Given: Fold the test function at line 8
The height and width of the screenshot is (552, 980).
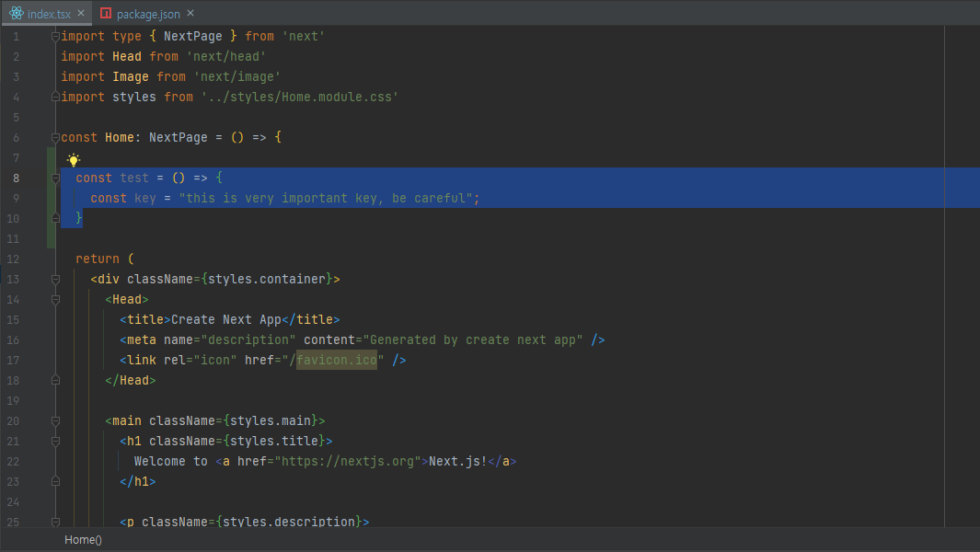Looking at the screenshot, I should [x=56, y=178].
